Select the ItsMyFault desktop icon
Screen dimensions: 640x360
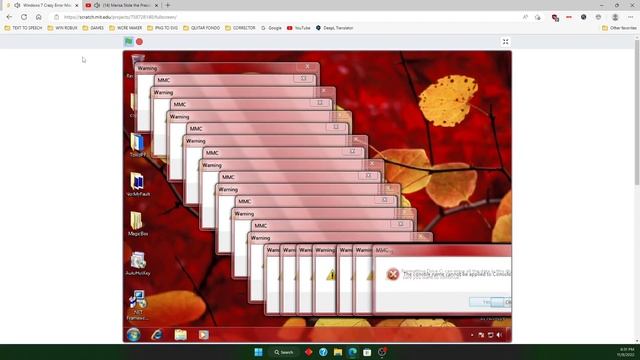pos(138,184)
